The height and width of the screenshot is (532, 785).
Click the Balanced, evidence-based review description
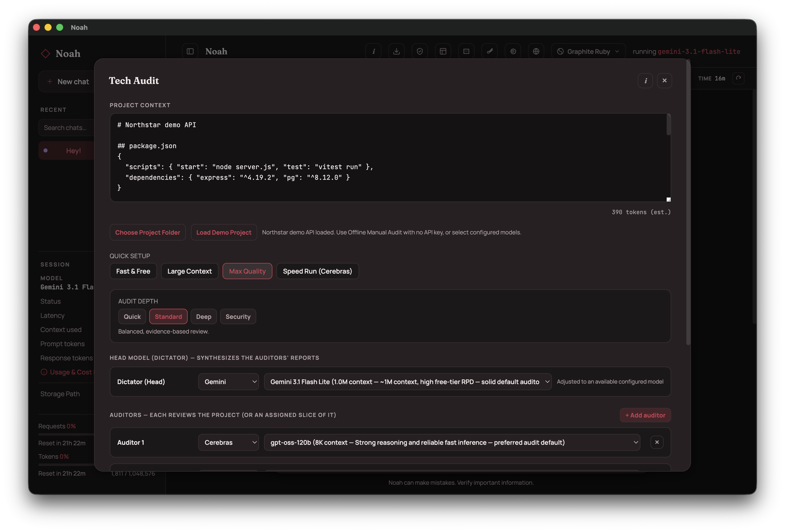(x=163, y=331)
